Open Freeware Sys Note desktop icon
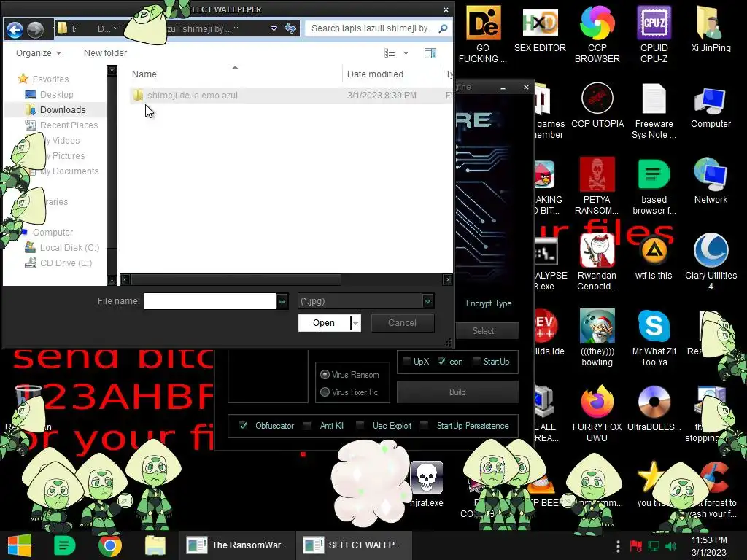This screenshot has height=560, width=747. pyautogui.click(x=654, y=111)
